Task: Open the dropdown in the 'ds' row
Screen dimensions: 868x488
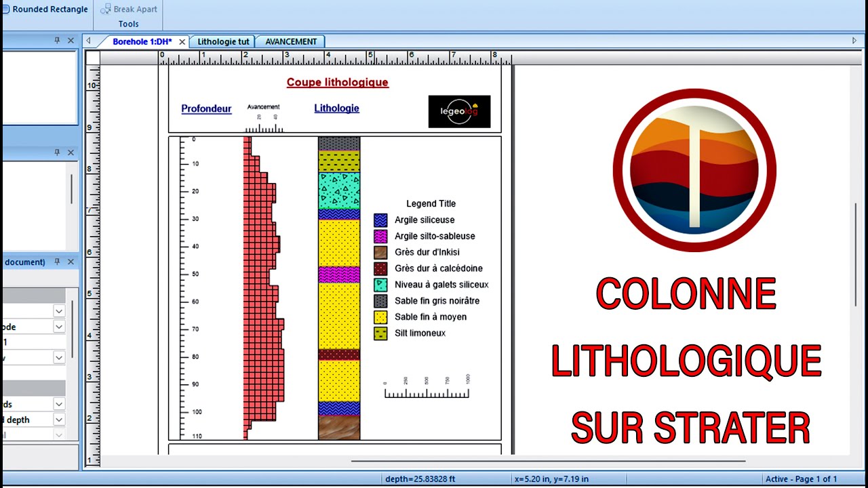Action: 59,404
